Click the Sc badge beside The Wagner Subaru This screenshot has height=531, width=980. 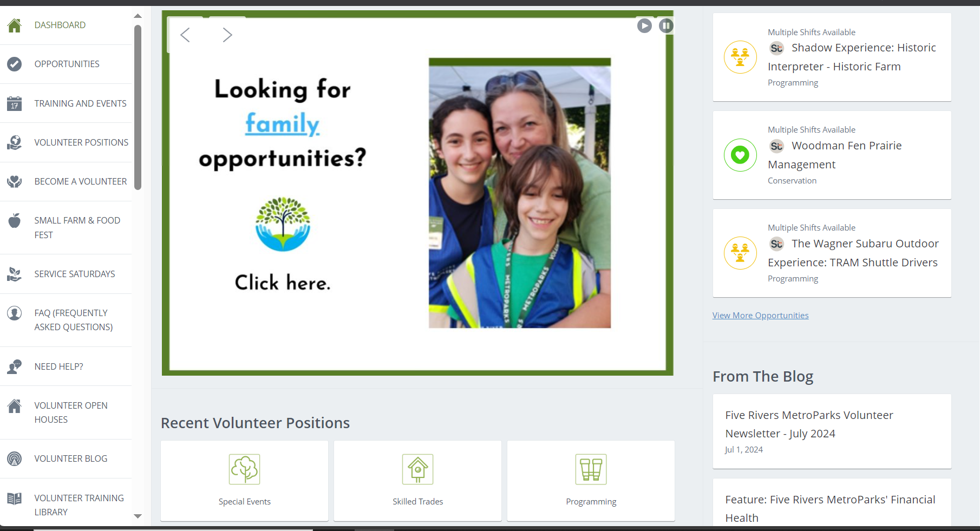tap(776, 244)
